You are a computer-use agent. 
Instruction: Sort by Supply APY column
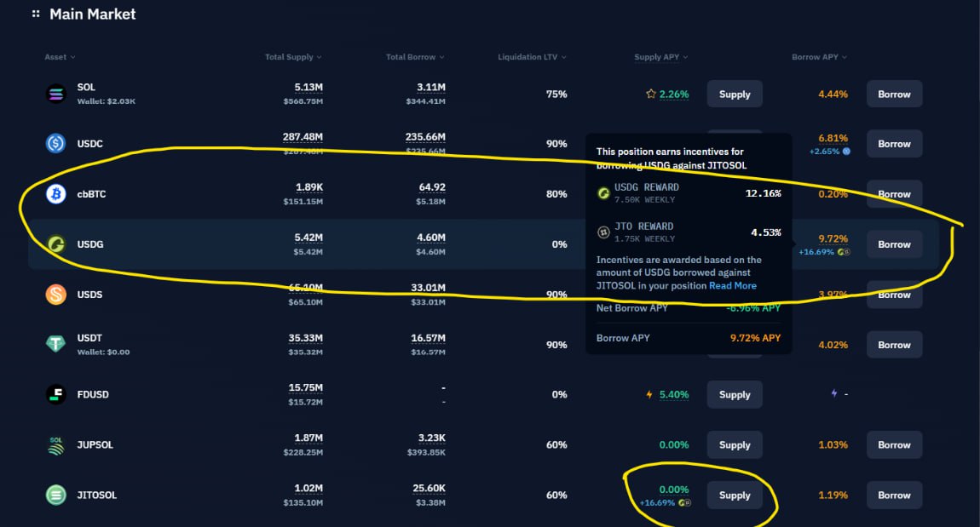tap(660, 57)
